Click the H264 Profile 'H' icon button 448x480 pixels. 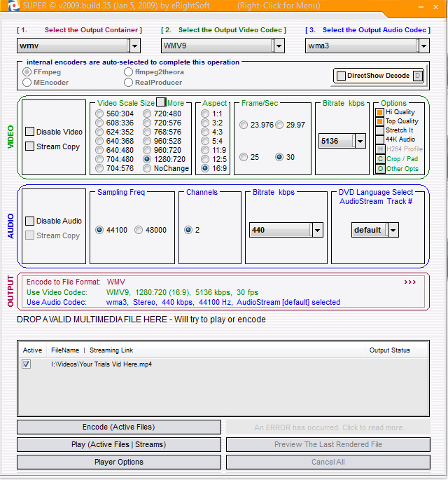380,149
